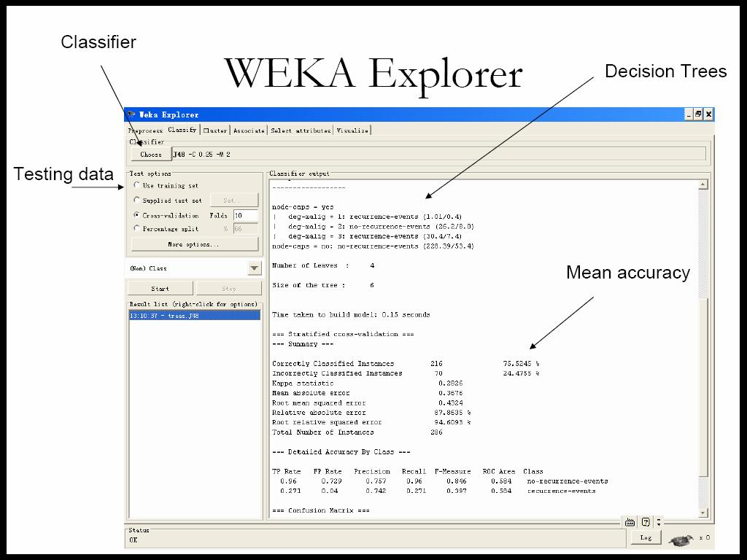
Task: Open the language bar help icon
Action: [646, 522]
